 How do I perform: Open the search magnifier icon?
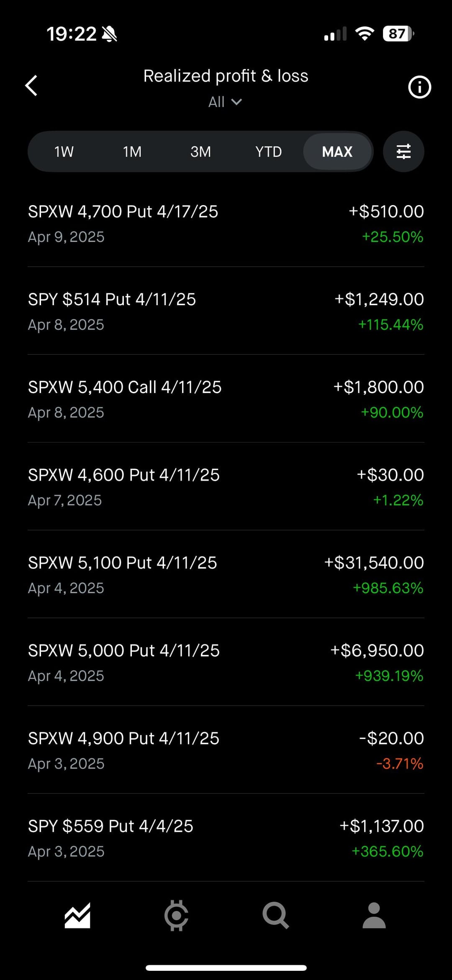tap(275, 916)
